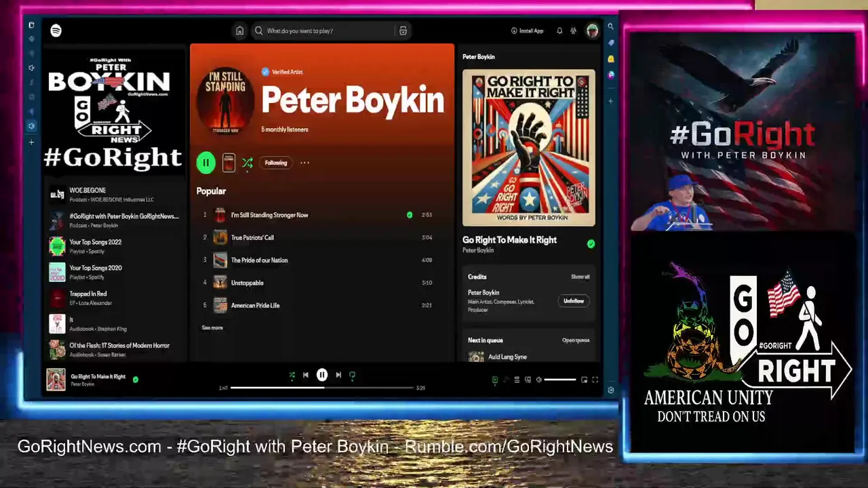868x488 pixels.
Task: Toggle repeat in the bottom player
Action: [352, 375]
